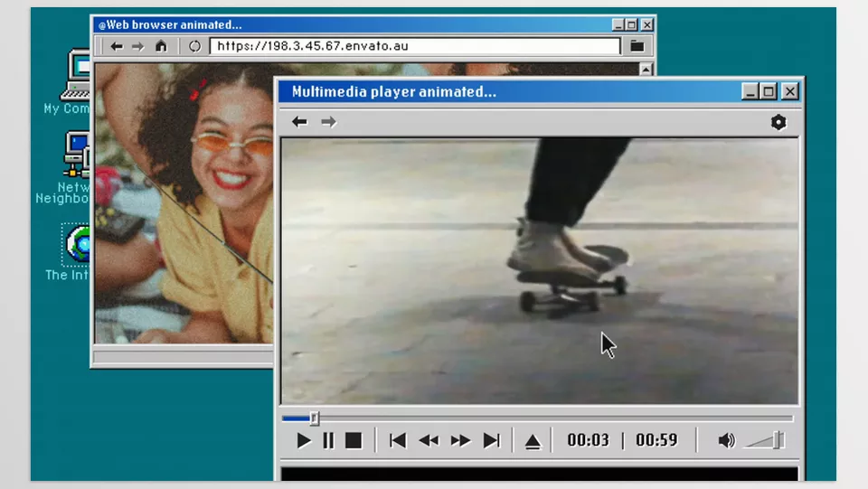Screen dimensions: 868x489
Task: Stop playback with the square button
Action: point(354,441)
